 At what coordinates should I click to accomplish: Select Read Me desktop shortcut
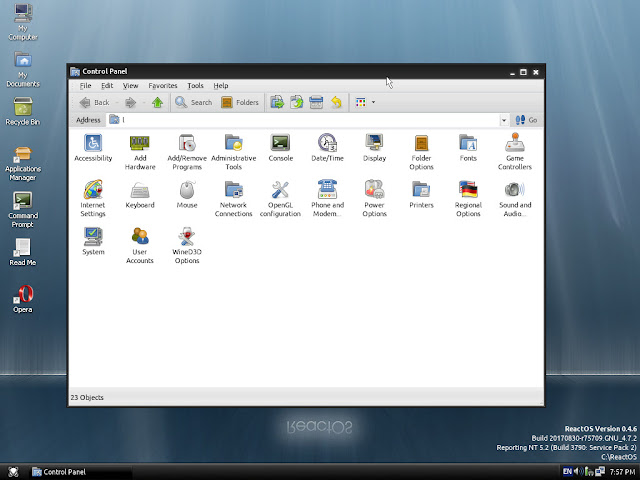pos(23,252)
